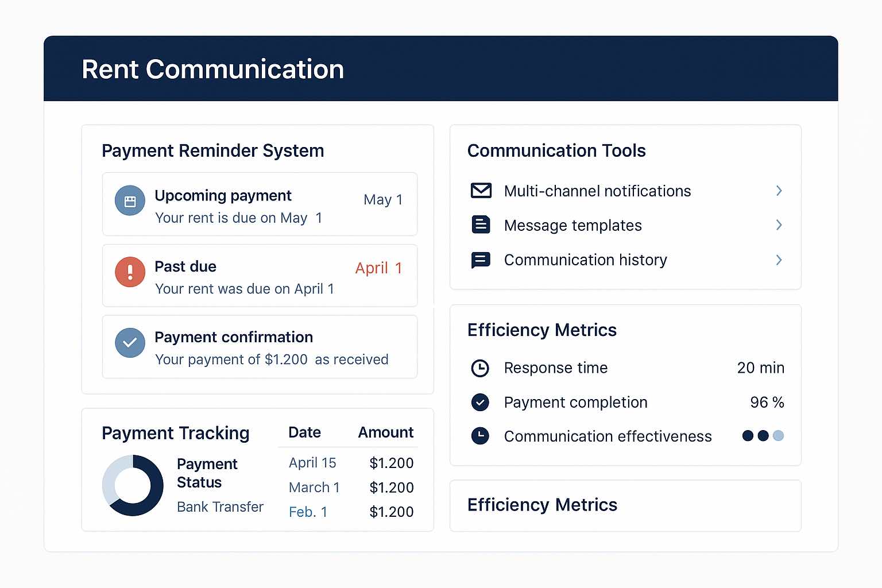
Task: Click the Payment Status label
Action: pos(207,473)
